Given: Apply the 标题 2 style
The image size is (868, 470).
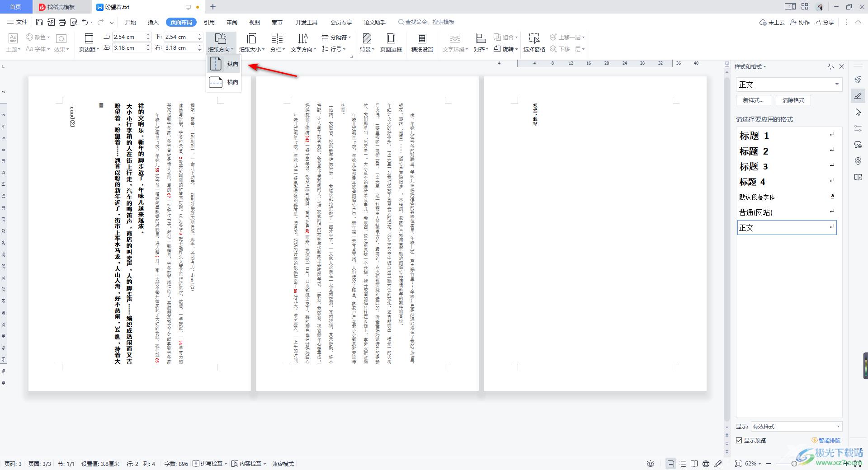Looking at the screenshot, I should pos(787,151).
